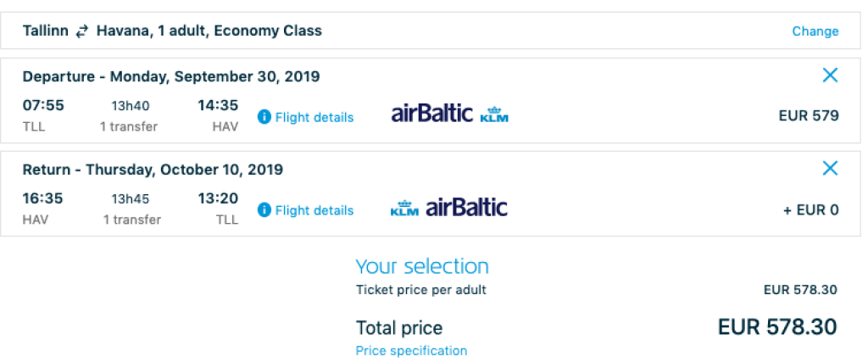Click the info icon on the return flight
Image resolution: width=868 pixels, height=362 pixels.
pos(264,210)
